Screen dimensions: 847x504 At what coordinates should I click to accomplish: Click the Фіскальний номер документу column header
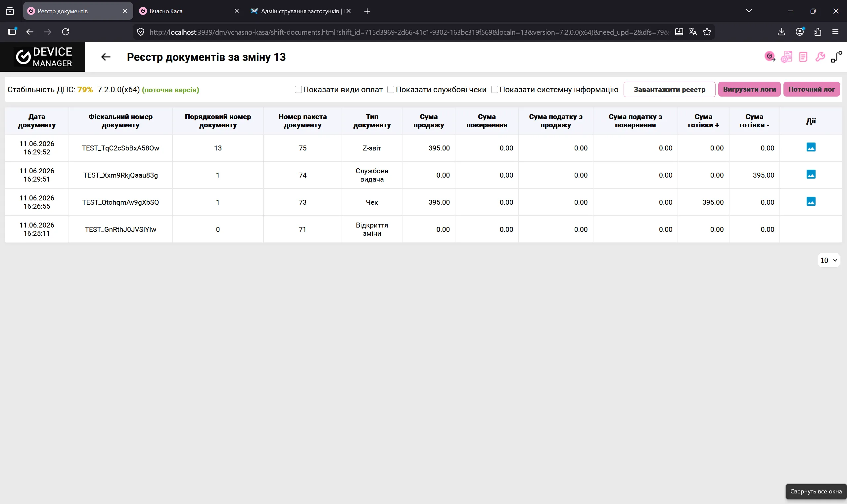pos(121,121)
